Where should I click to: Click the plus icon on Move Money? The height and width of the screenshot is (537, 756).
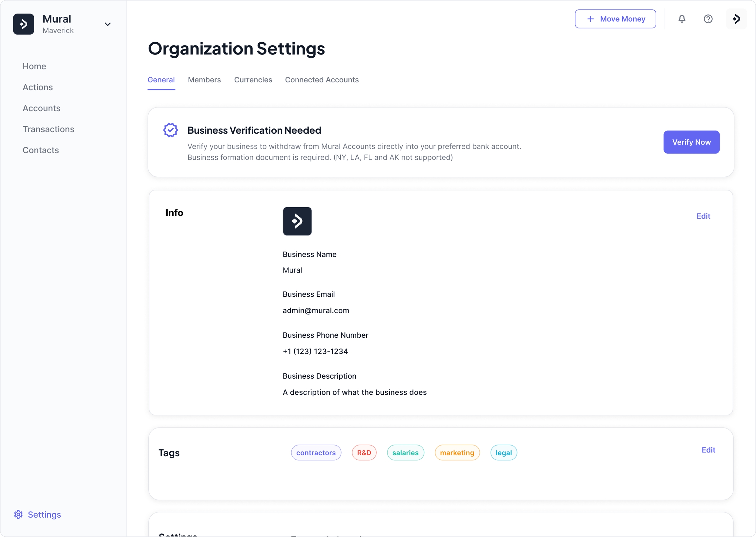click(x=590, y=19)
